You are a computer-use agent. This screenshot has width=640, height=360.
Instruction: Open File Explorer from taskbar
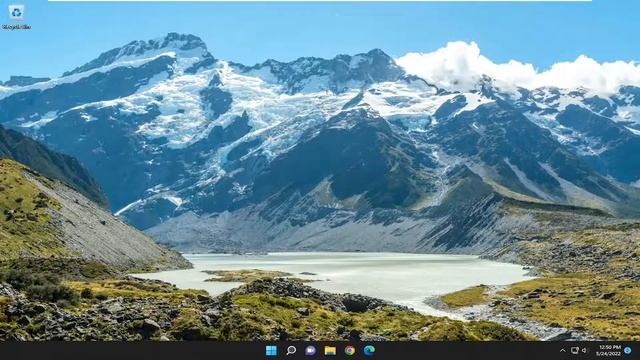coord(330,350)
